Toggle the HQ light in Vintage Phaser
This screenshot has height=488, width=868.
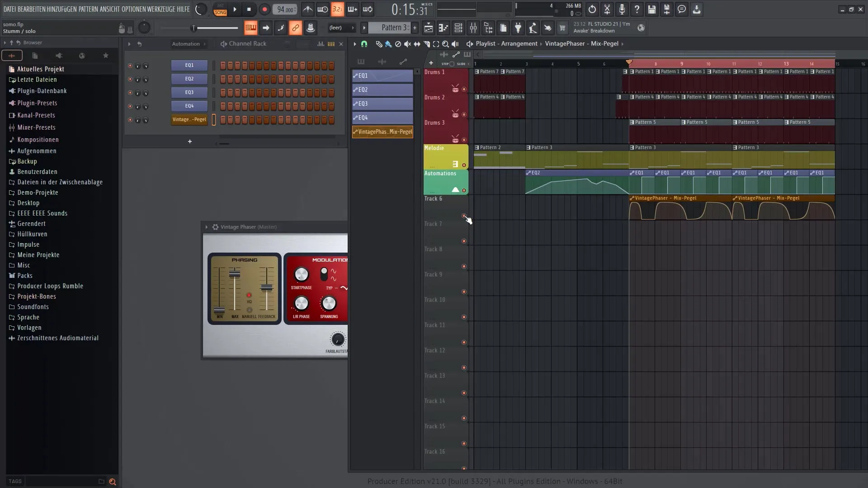coord(249,296)
